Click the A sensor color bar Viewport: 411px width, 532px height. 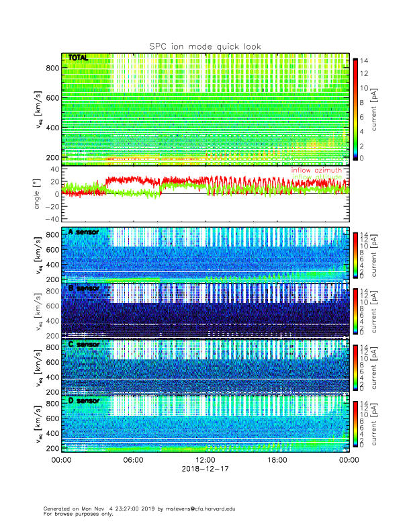point(355,254)
